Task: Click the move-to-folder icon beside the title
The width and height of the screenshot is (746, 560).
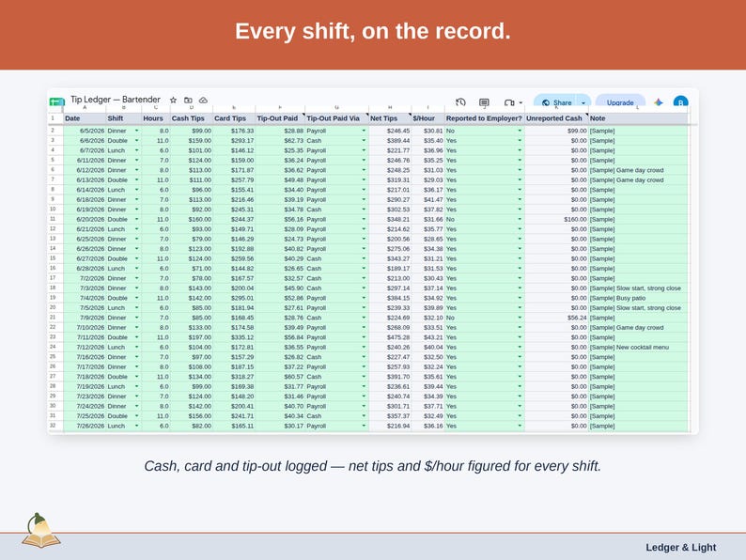Action: [189, 100]
